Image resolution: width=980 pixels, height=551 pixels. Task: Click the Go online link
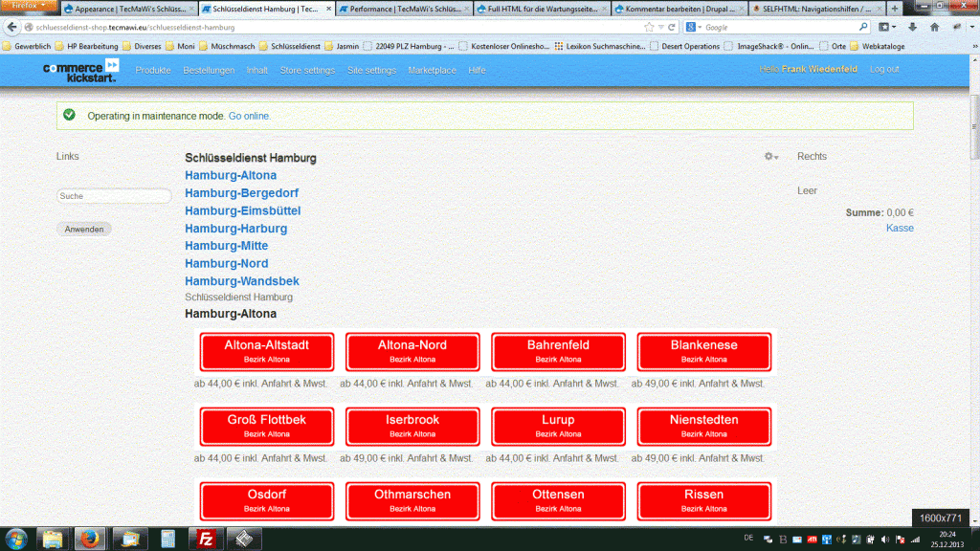tap(249, 116)
